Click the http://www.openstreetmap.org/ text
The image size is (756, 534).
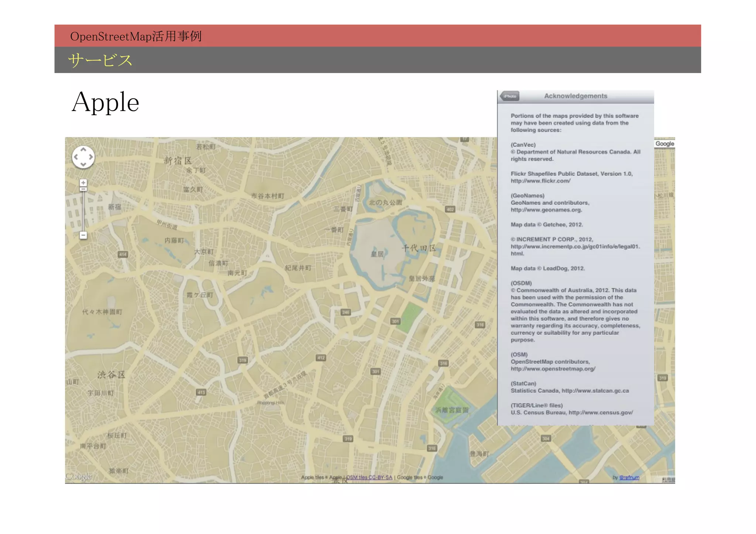coord(553,369)
